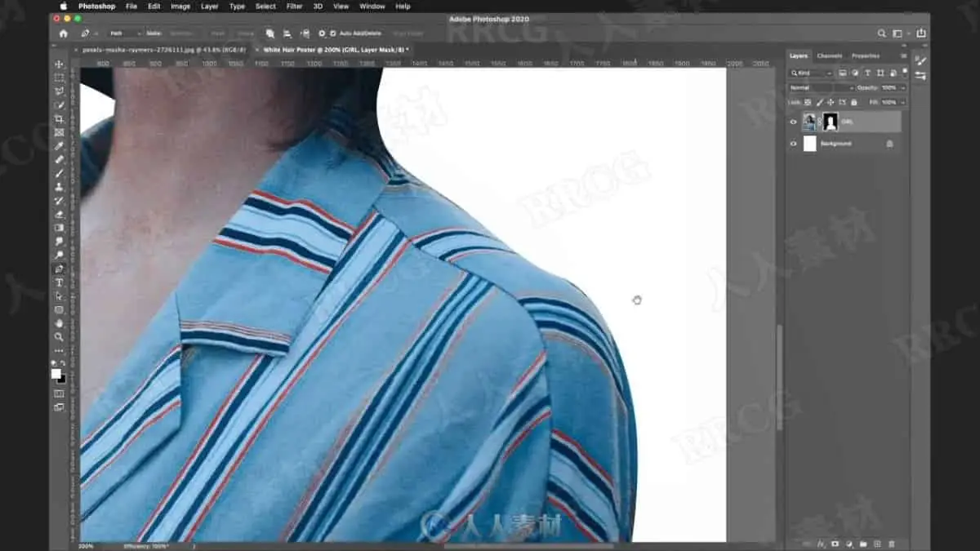980x551 pixels.
Task: Click delete layer trash icon
Action: pos(891,543)
